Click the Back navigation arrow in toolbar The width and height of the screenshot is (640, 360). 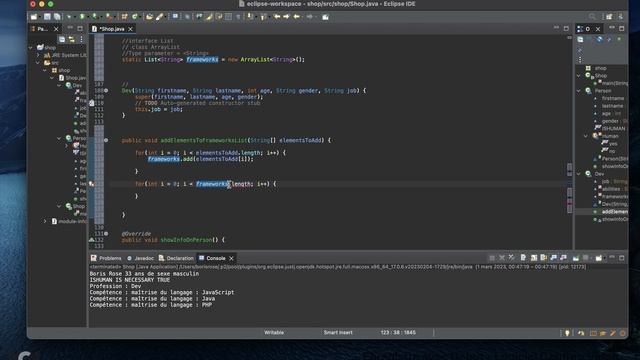(x=297, y=17)
